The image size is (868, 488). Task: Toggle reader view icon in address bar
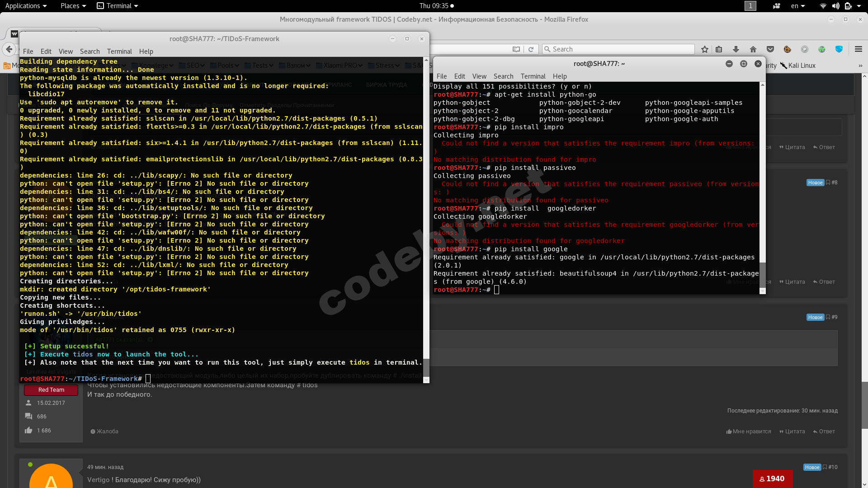click(516, 49)
